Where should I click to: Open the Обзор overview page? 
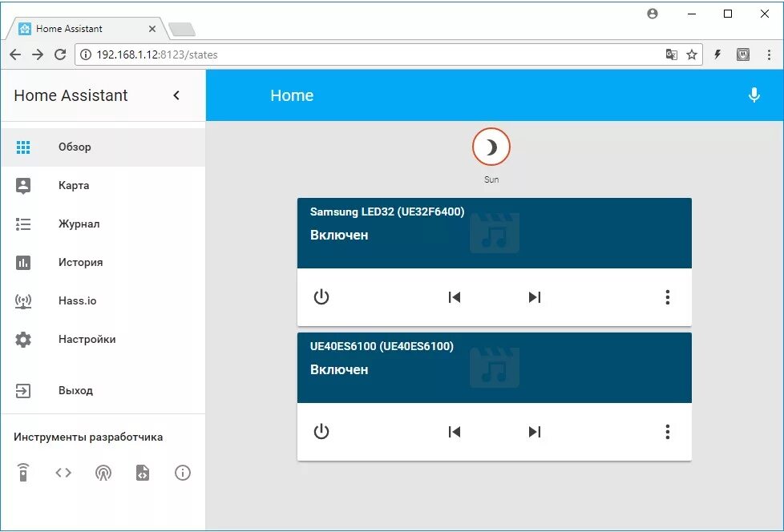103,147
